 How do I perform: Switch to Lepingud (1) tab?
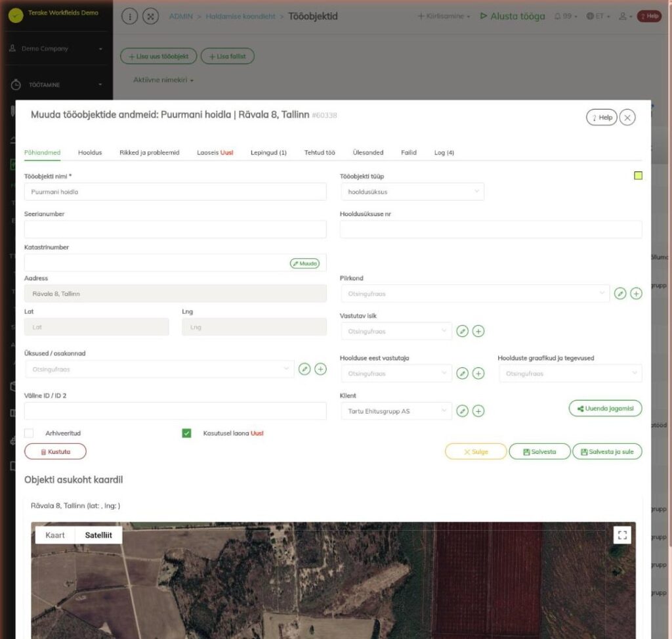click(268, 152)
